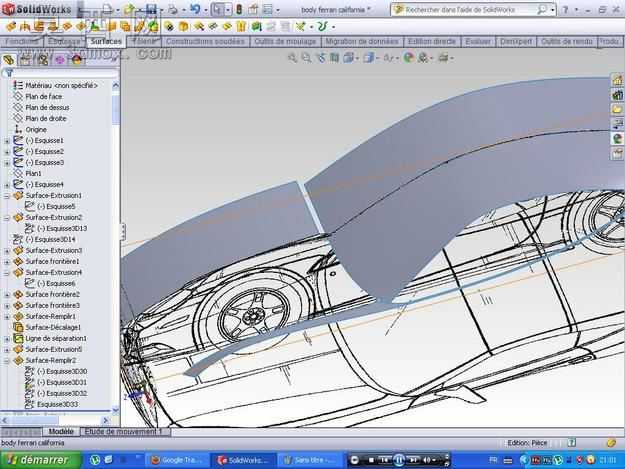The image size is (625, 469).
Task: Pause playback in taskbar media player
Action: click(x=398, y=460)
